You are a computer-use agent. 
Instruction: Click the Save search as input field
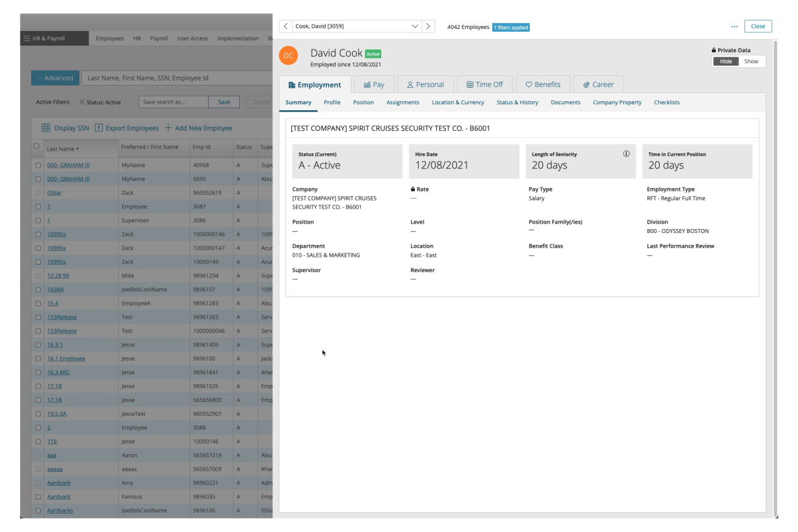tap(174, 102)
